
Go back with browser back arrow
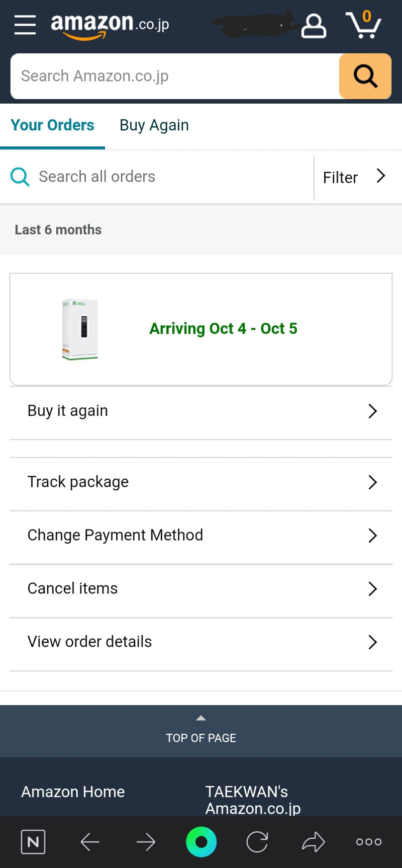[90, 842]
